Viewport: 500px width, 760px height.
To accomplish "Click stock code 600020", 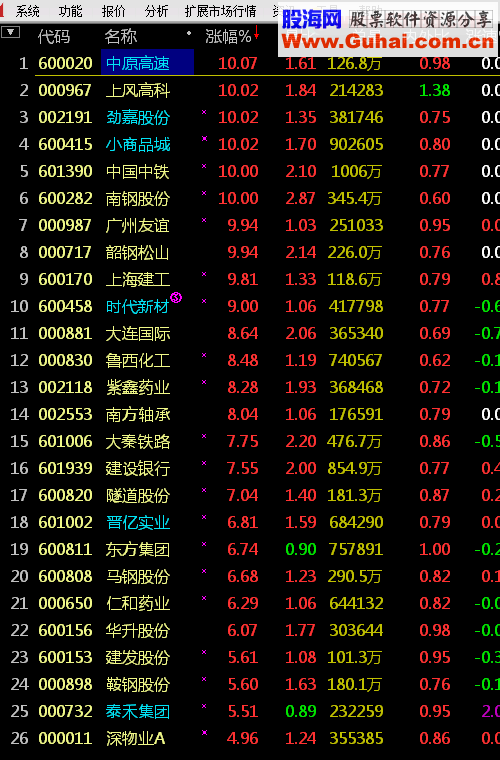I will 65,63.
